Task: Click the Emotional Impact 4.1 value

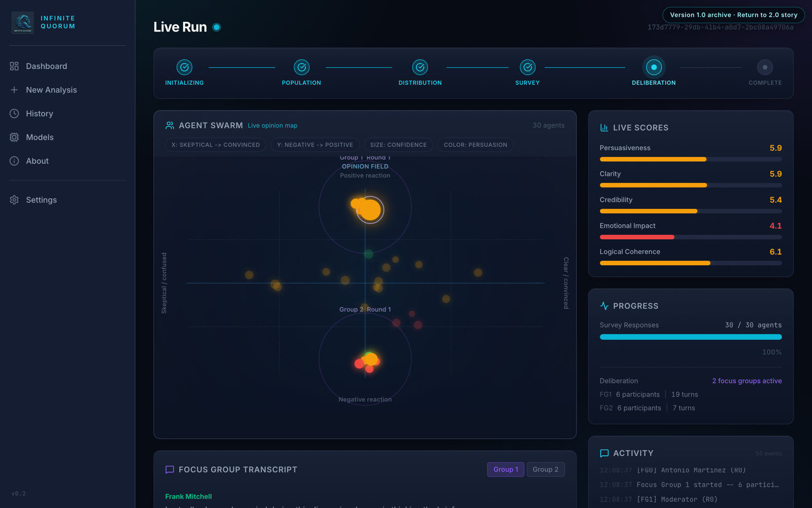Action: coord(775,226)
